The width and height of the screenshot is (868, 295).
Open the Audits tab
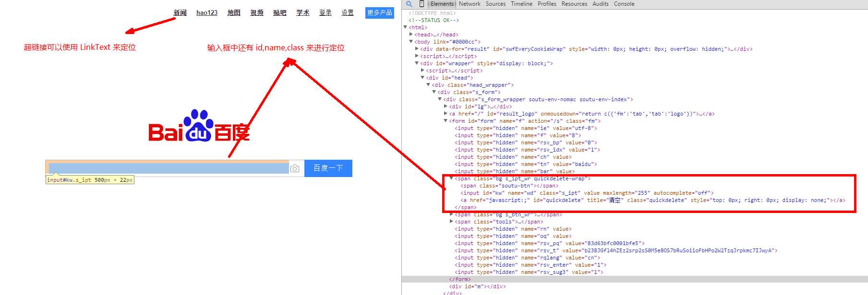point(600,4)
